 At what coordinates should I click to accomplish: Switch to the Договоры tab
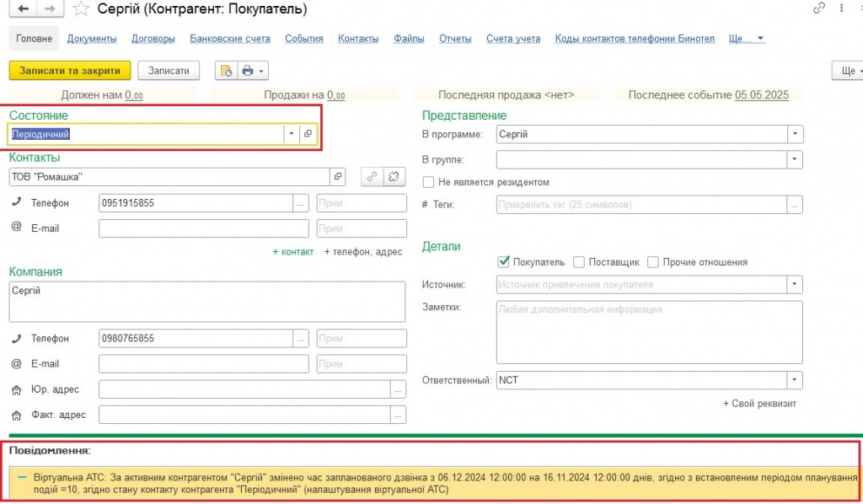pos(153,39)
